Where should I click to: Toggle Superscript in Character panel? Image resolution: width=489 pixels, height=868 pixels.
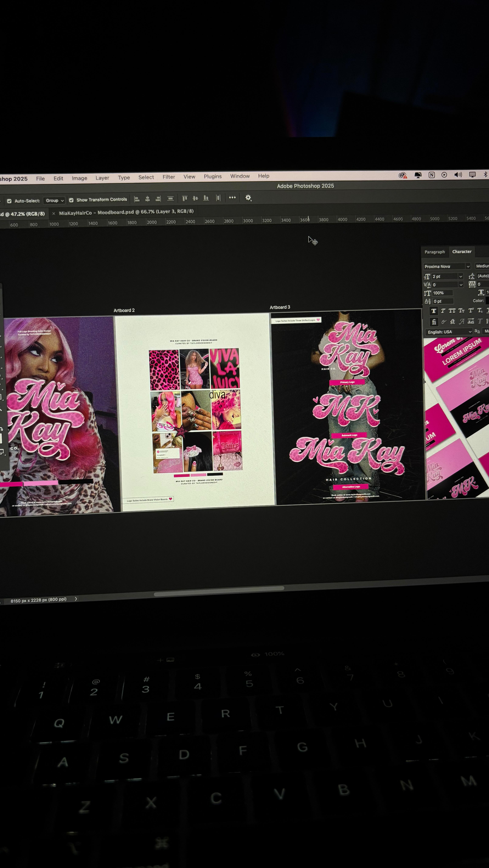point(471,310)
